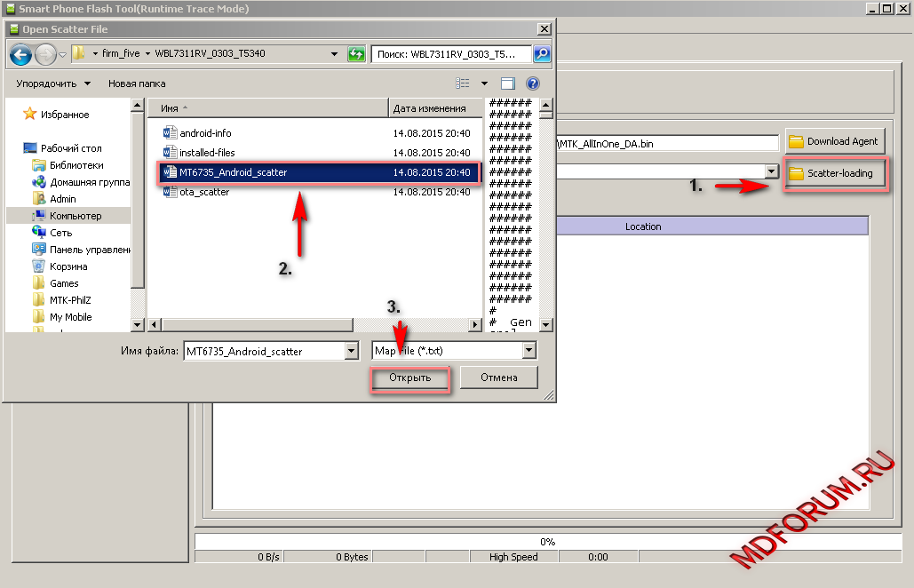Image resolution: width=914 pixels, height=588 pixels.
Task: Toggle the preview pane icon
Action: pos(508,83)
